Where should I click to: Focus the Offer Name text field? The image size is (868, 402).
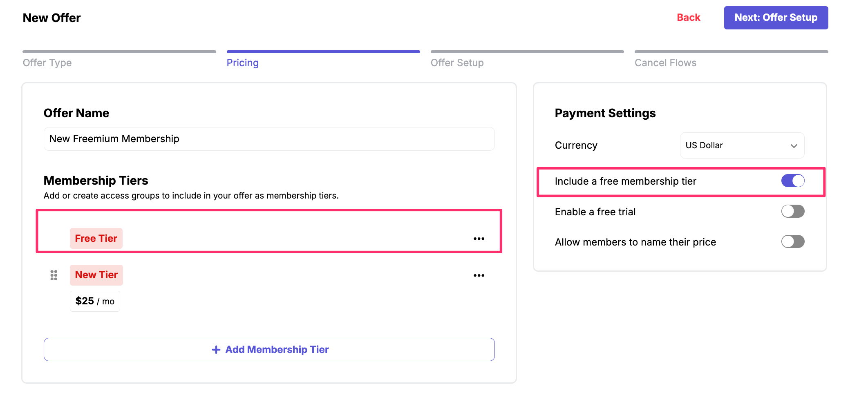269,139
